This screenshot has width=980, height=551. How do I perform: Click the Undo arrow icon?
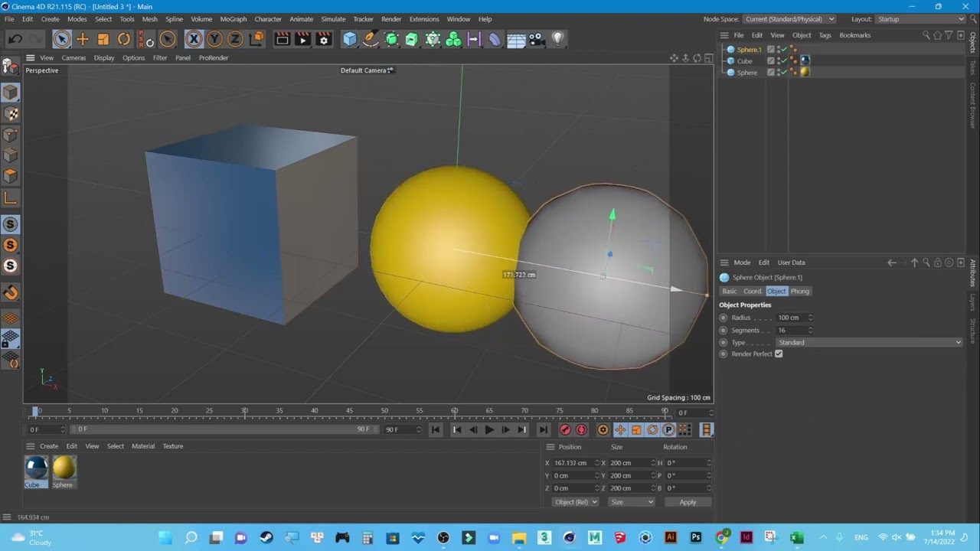click(15, 39)
